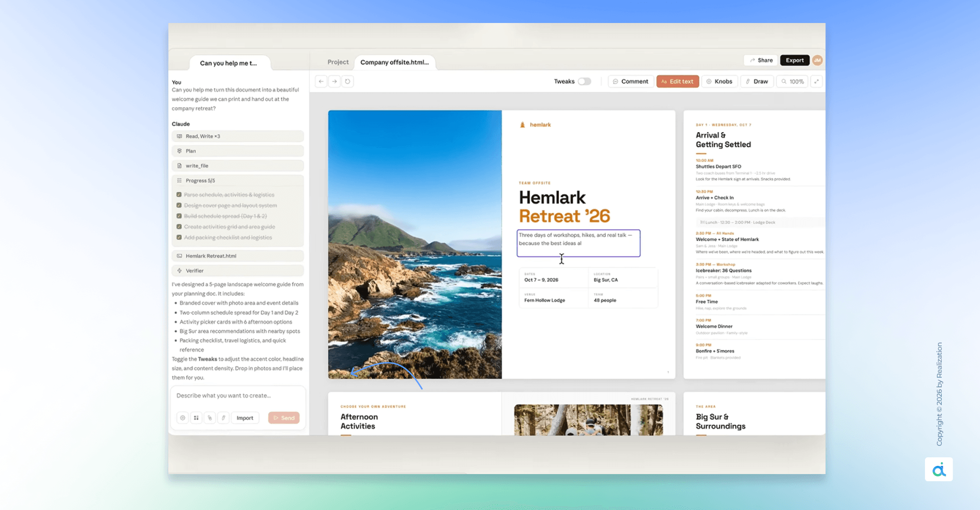Activate Comment mode
980x510 pixels.
(631, 81)
